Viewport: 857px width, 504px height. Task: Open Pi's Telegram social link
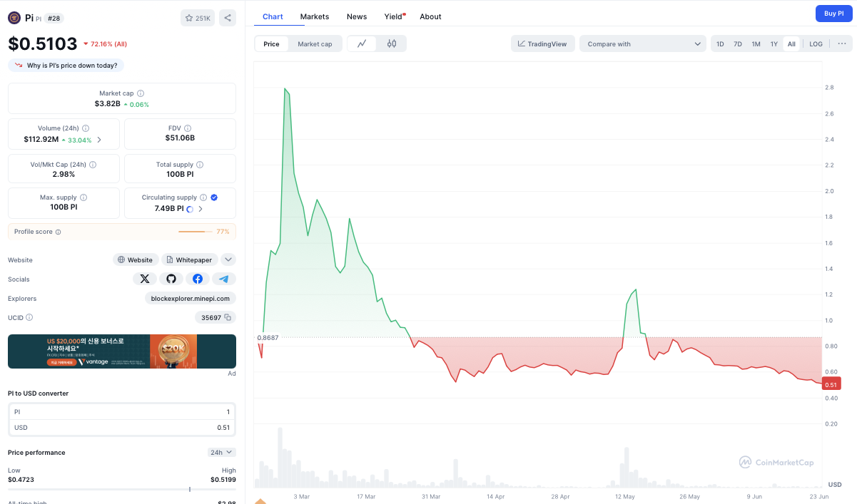224,279
